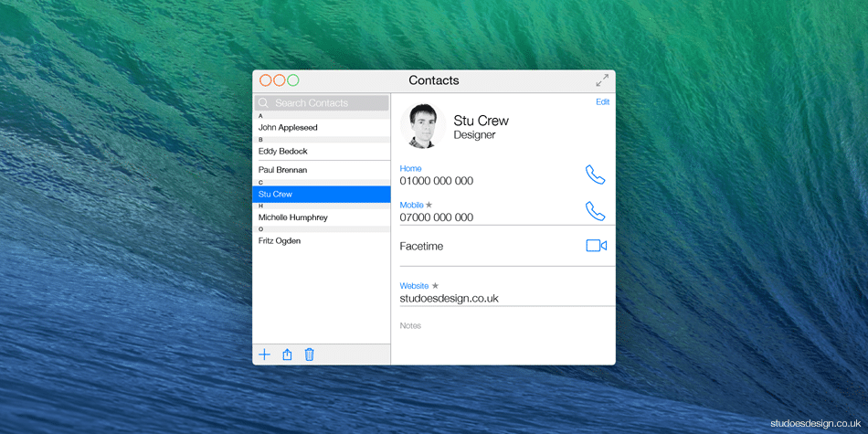Call the Home number using phone icon
Screen dimensions: 868x434
[595, 175]
